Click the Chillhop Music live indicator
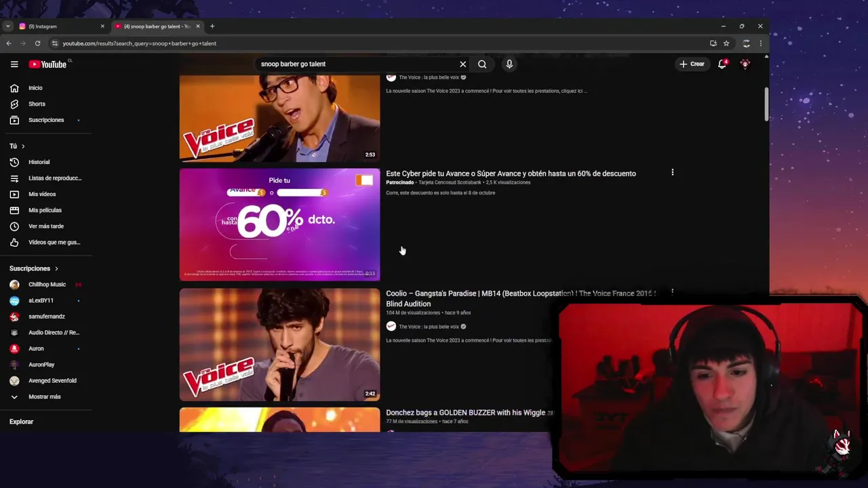The height and width of the screenshot is (488, 868). pos(78,285)
